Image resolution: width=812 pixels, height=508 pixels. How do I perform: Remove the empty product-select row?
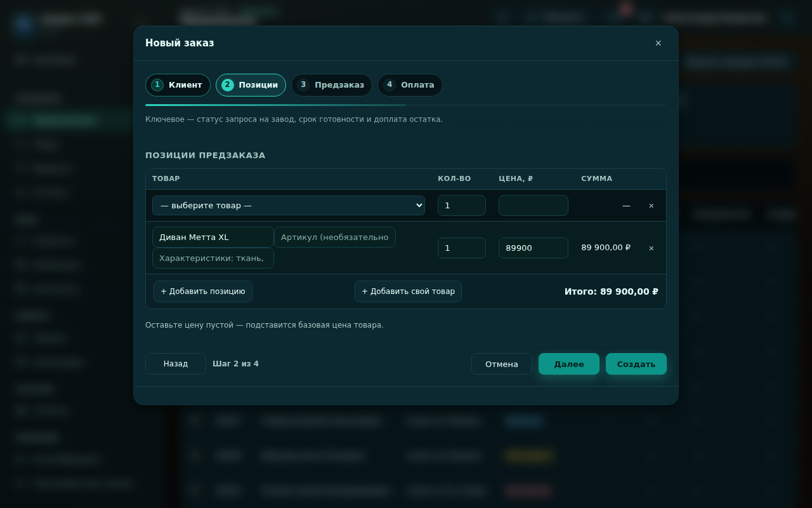[x=651, y=206]
